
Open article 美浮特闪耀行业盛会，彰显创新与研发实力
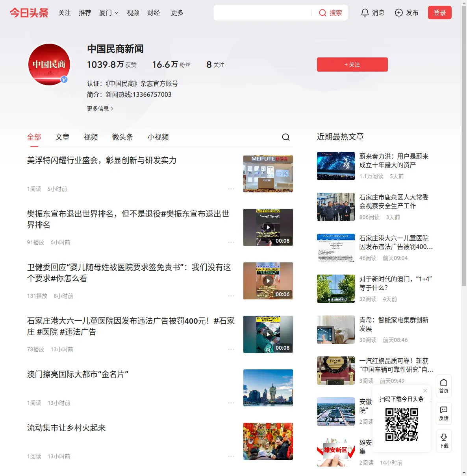point(102,161)
